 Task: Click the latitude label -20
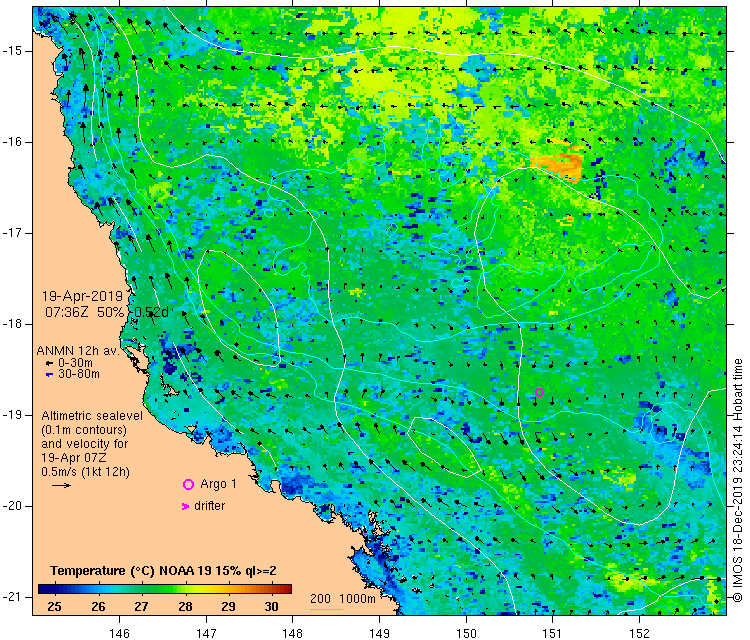pyautogui.click(x=11, y=506)
